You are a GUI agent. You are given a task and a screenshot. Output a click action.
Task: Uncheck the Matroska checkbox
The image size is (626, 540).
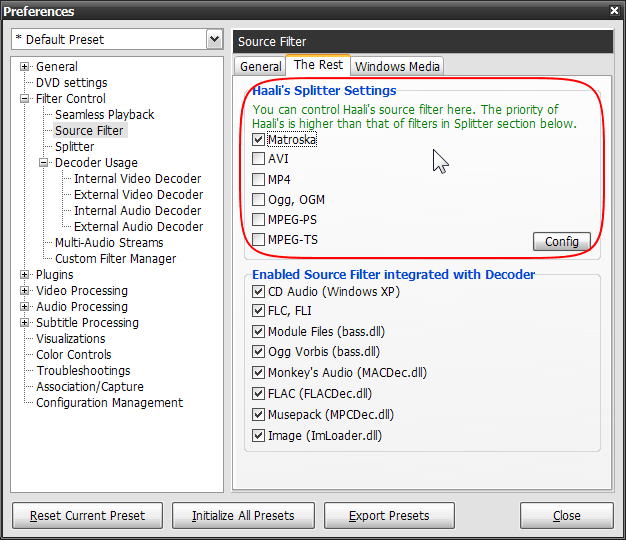pos(259,140)
